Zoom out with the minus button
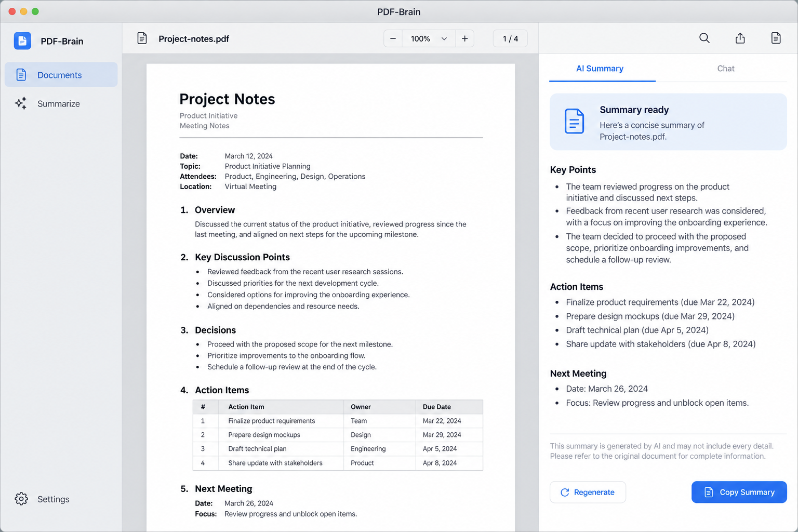 pyautogui.click(x=393, y=38)
